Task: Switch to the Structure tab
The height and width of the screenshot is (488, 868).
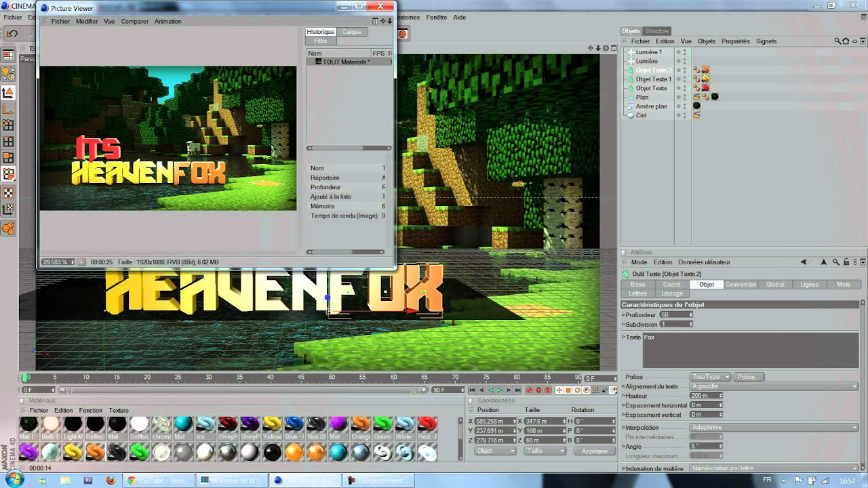Action: point(656,31)
